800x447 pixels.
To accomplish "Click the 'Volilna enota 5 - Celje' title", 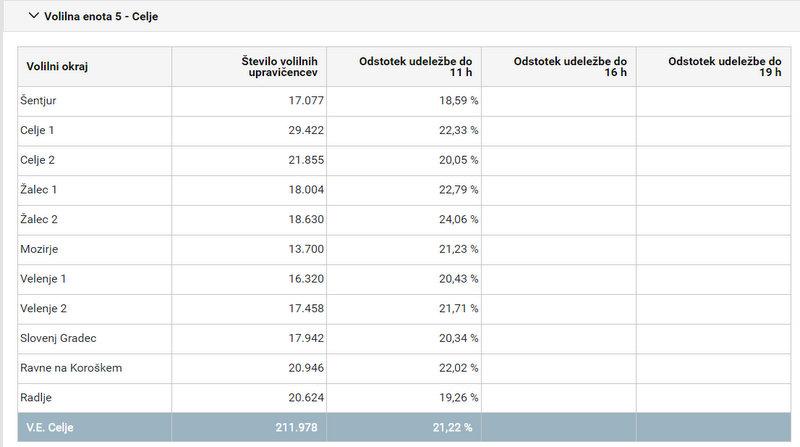I will 101,18.
